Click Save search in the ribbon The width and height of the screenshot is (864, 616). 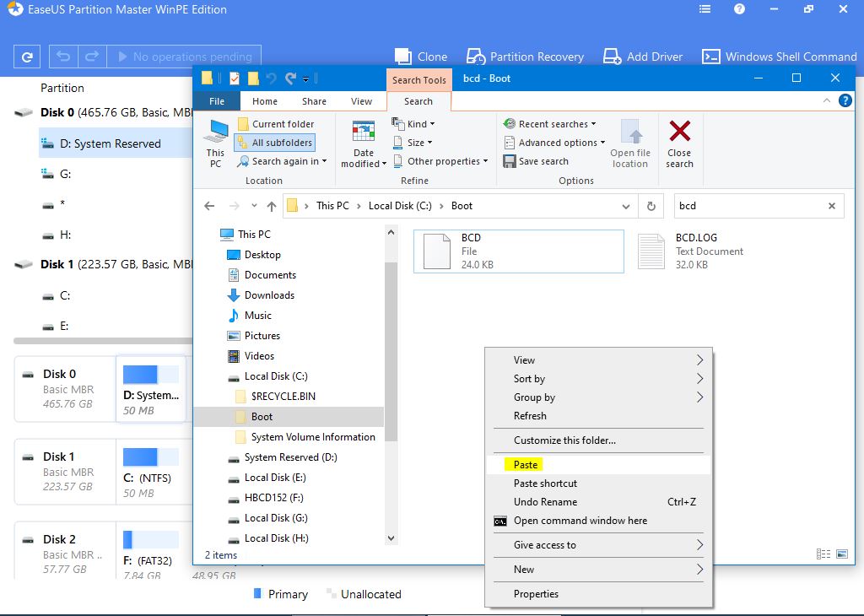[537, 161]
